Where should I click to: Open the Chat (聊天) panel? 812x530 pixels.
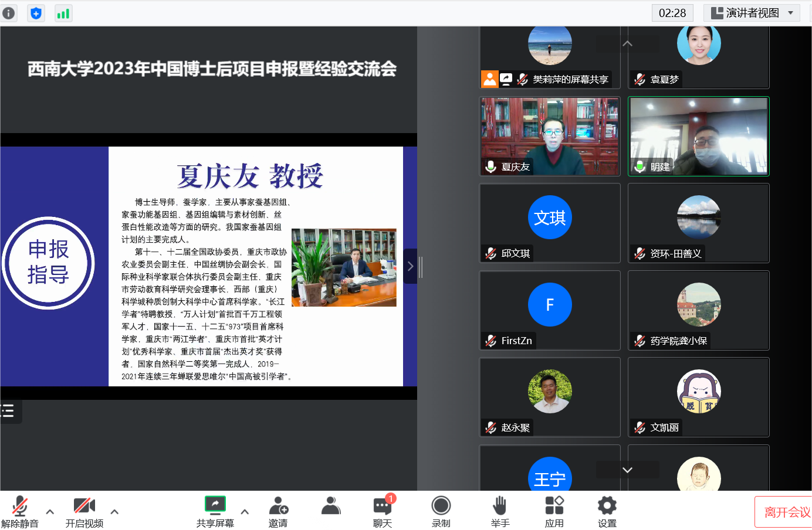click(382, 511)
